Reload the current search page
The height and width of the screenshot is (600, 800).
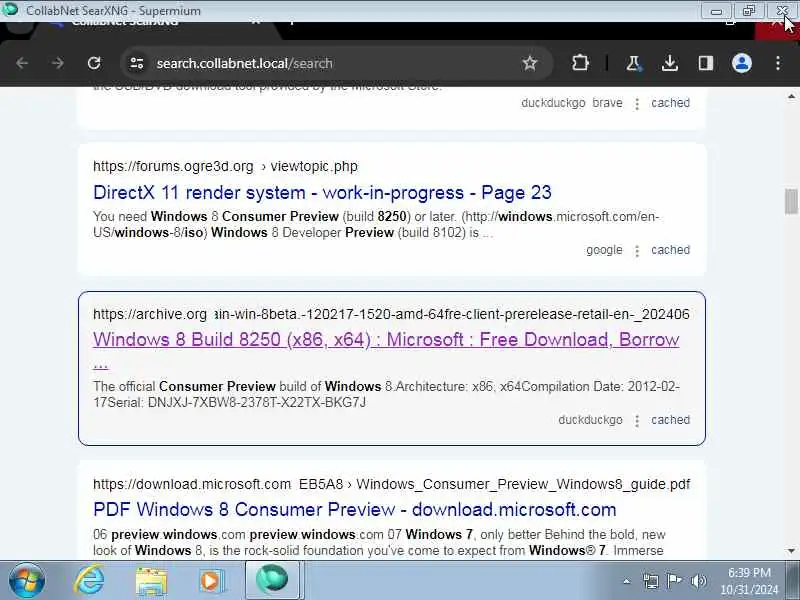94,63
